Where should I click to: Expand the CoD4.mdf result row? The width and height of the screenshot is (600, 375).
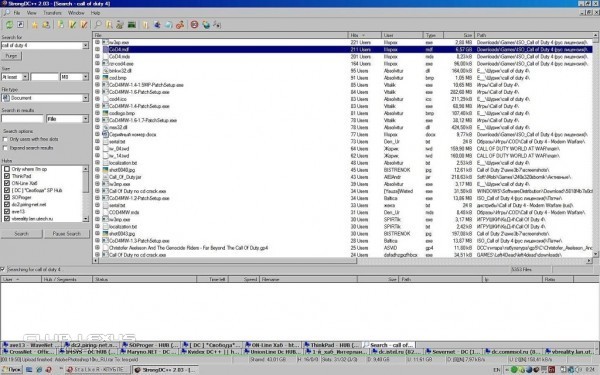click(x=97, y=49)
